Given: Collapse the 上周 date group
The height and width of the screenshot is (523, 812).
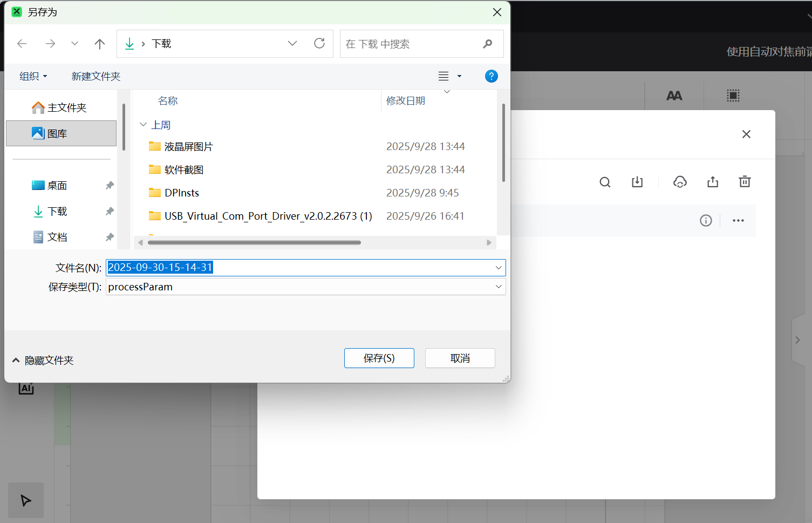Looking at the screenshot, I should (144, 125).
